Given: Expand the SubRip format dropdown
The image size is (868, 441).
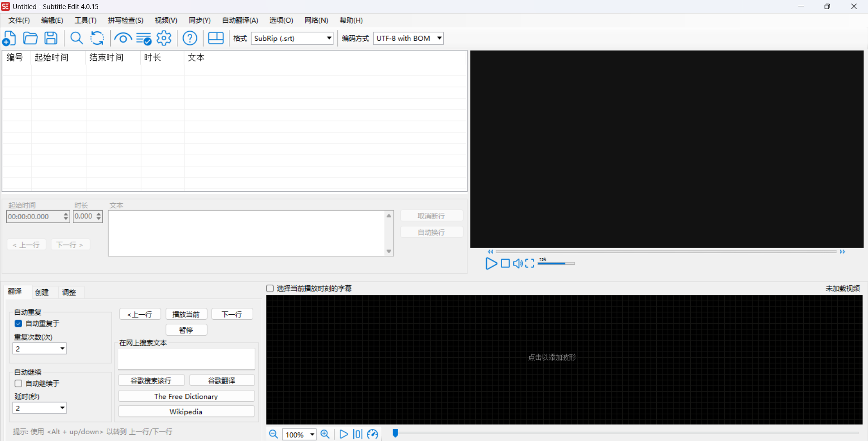Looking at the screenshot, I should point(329,38).
